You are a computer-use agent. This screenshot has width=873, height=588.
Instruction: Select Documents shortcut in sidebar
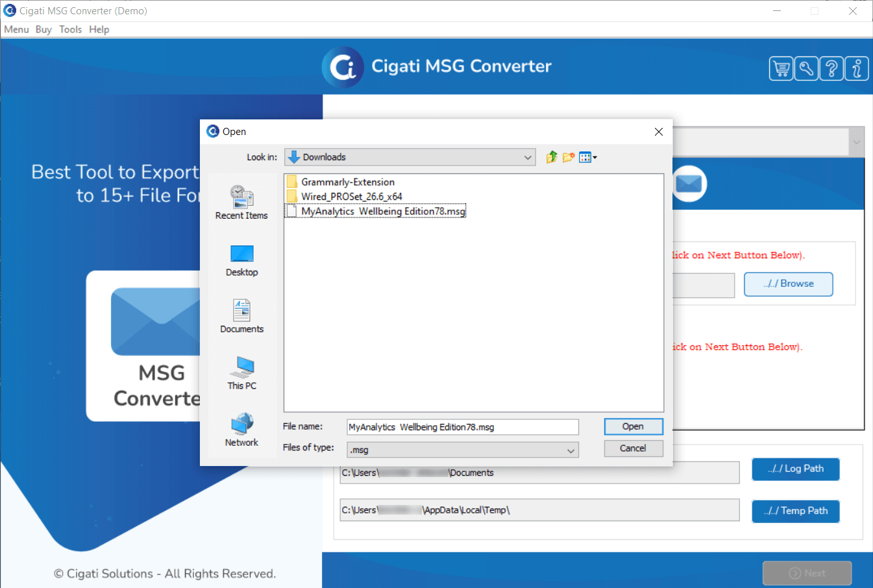241,316
